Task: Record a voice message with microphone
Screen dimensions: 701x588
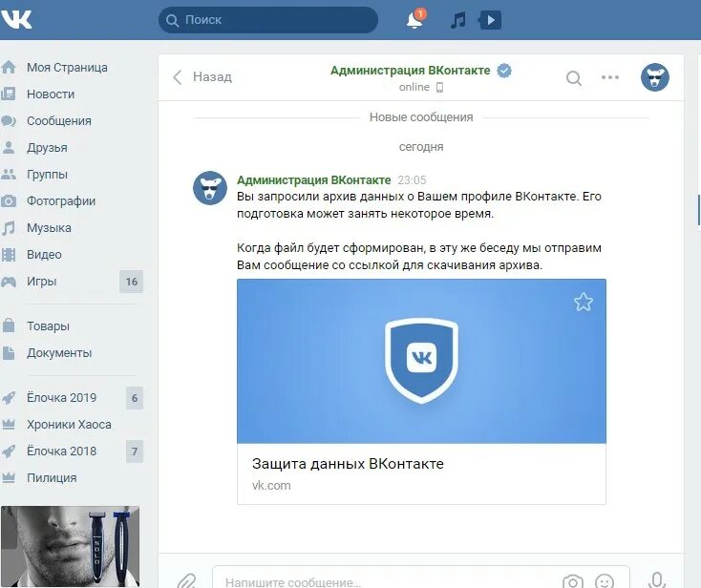Action: (x=657, y=580)
